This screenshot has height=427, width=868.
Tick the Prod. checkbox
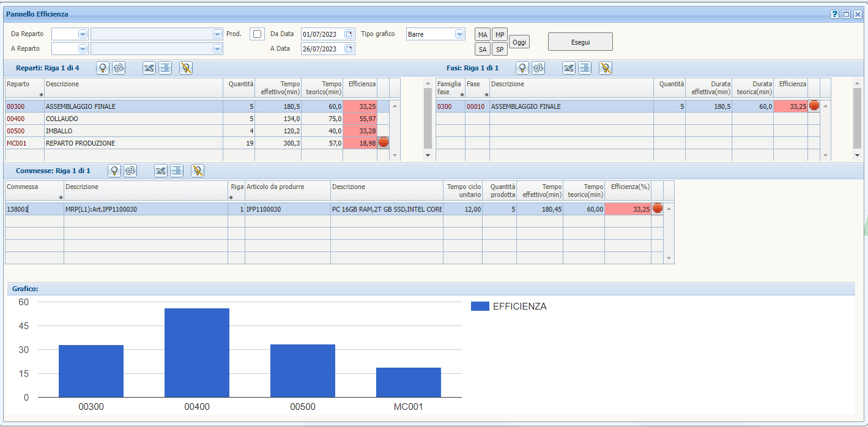tap(258, 34)
